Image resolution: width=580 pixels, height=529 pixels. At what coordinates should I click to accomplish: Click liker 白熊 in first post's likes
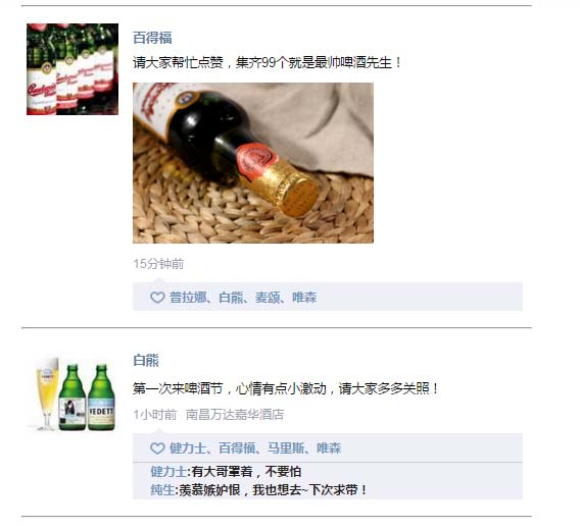[231, 297]
